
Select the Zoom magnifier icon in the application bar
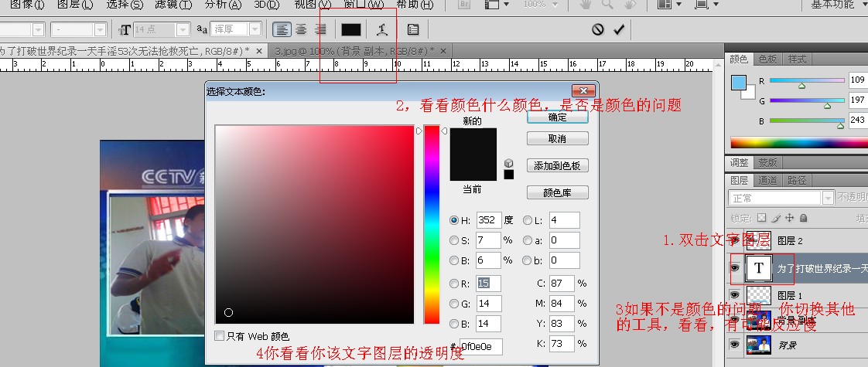(608, 5)
